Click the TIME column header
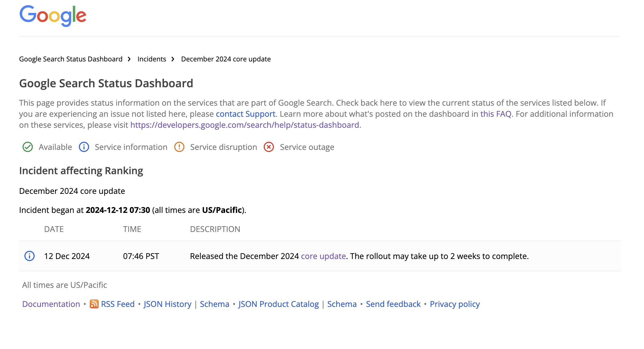The width and height of the screenshot is (644, 349). 132,229
